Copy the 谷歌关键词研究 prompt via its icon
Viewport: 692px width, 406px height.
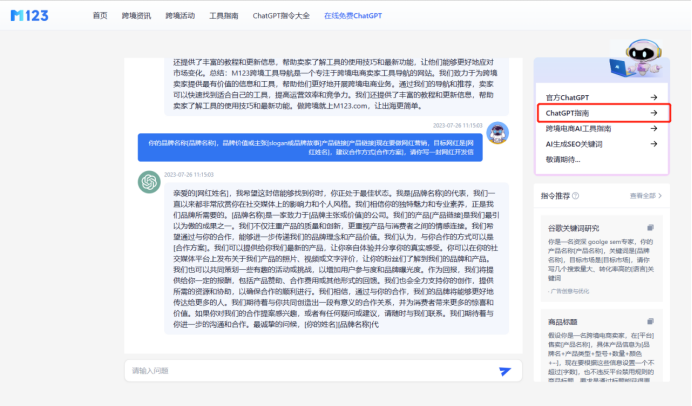coord(650,228)
